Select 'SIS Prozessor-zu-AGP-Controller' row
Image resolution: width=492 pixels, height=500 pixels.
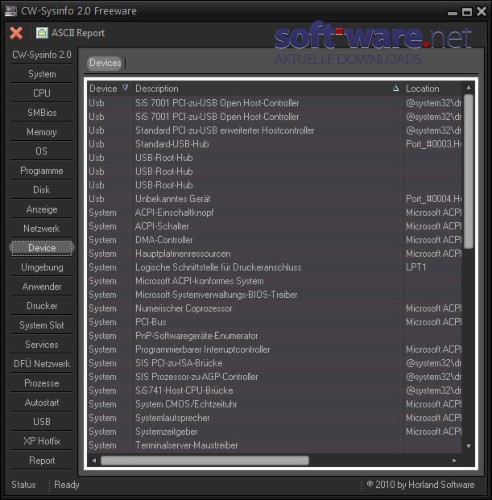275,377
